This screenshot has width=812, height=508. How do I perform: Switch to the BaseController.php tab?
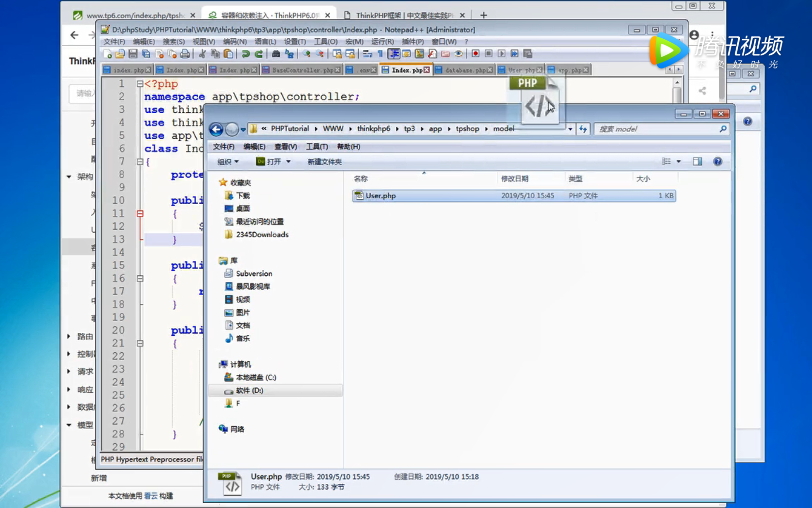point(302,70)
